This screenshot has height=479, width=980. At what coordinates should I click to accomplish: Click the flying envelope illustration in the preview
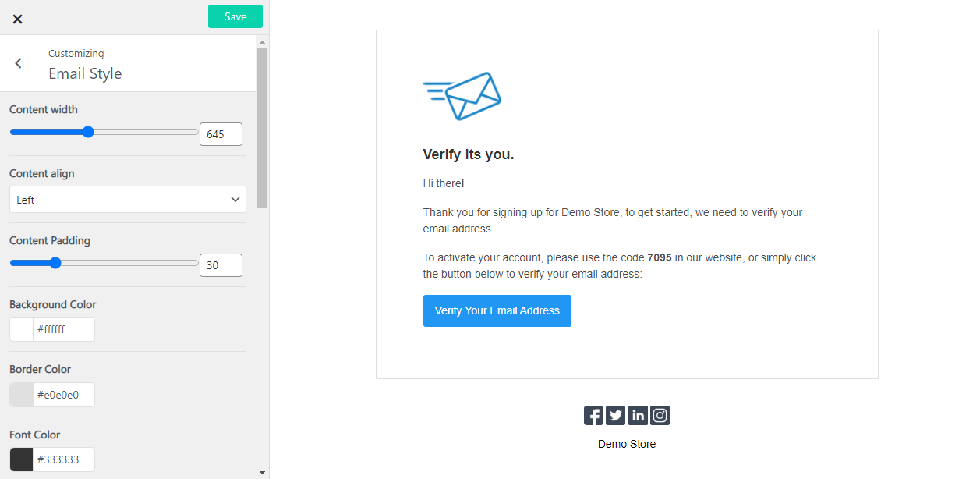click(462, 94)
